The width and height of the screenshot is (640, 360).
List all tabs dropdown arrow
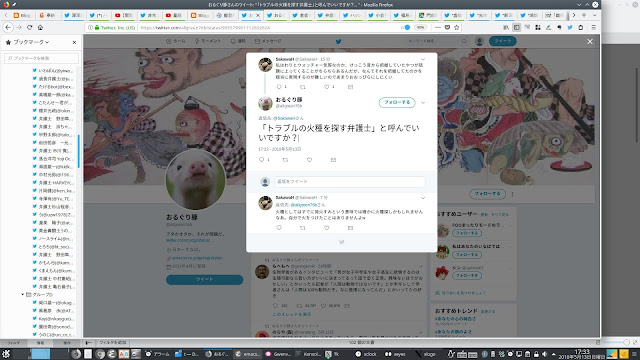pyautogui.click(x=594, y=15)
